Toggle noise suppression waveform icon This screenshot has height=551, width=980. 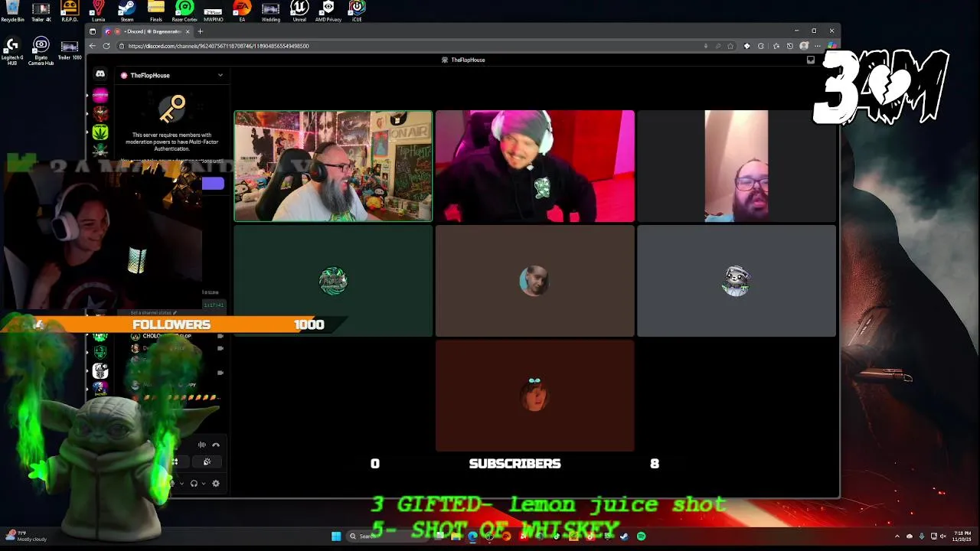point(202,445)
